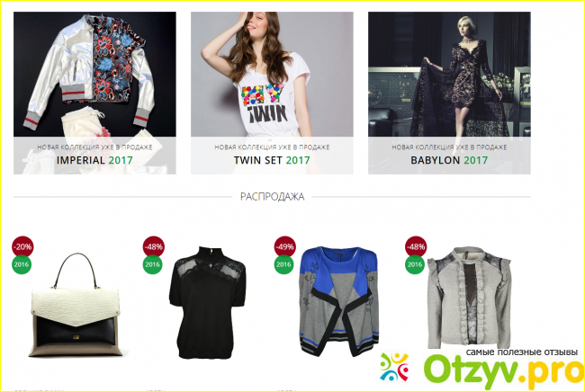Select the blue and grey cardigan product
This screenshot has height=392, width=585.
[x=339, y=301]
